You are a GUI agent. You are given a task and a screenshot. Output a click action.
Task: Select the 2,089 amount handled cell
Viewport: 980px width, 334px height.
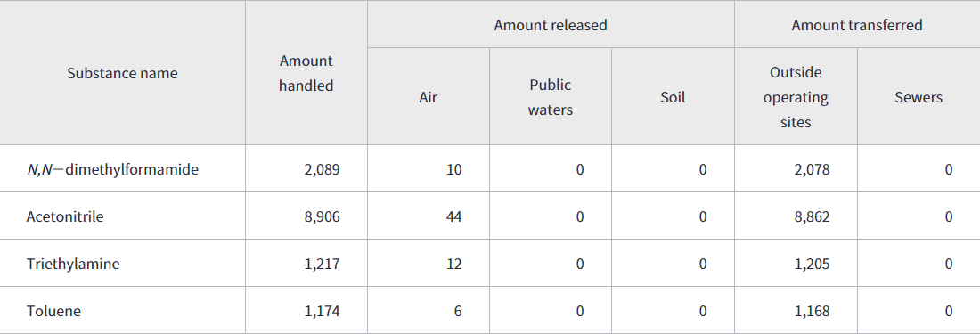pyautogui.click(x=323, y=169)
